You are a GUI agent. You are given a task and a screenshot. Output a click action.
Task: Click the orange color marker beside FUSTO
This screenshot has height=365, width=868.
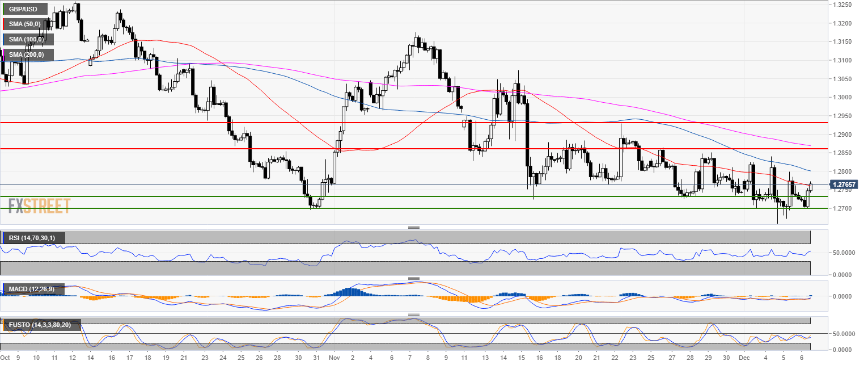tap(2, 325)
